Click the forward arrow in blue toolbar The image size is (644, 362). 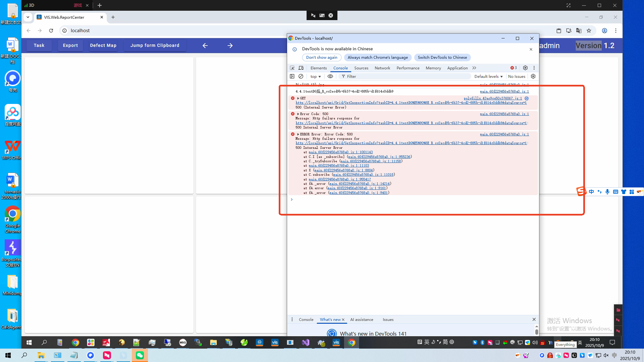click(230, 46)
